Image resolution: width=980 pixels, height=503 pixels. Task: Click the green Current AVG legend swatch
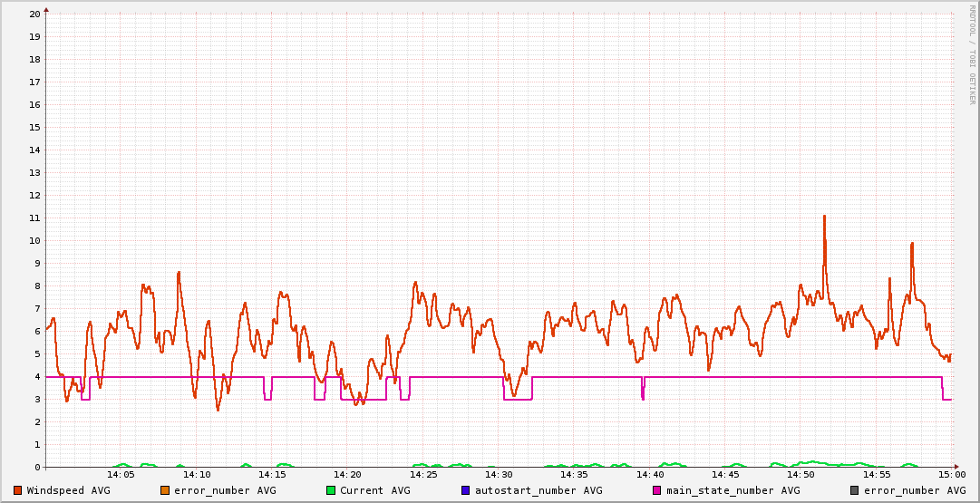pos(331,490)
